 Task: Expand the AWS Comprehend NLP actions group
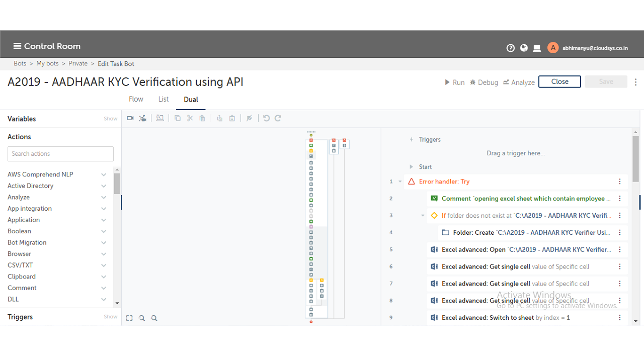[104, 174]
